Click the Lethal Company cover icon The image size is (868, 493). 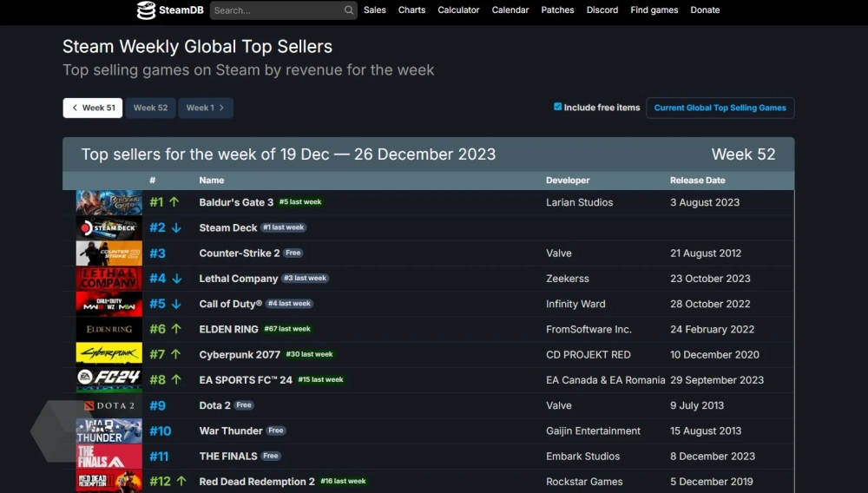click(x=108, y=279)
